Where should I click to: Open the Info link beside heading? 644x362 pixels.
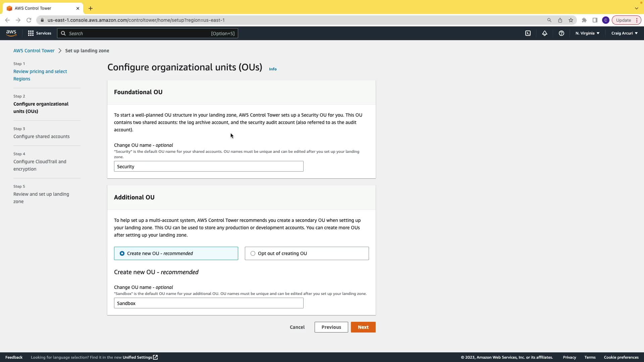pos(273,69)
